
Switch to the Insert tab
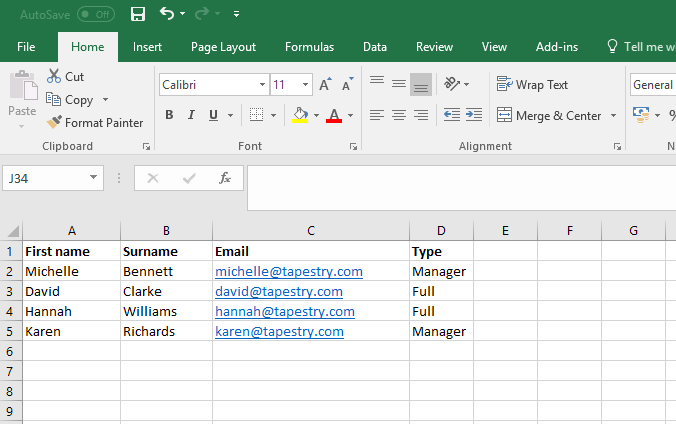click(x=147, y=47)
